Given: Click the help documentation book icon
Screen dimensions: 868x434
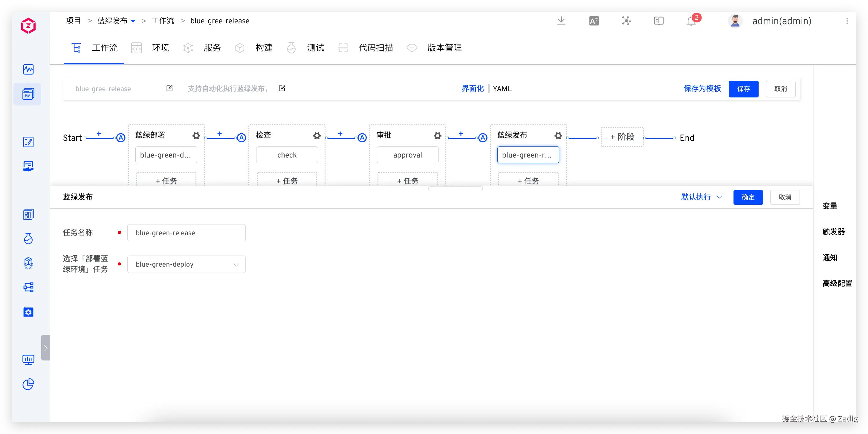Looking at the screenshot, I should pos(658,21).
